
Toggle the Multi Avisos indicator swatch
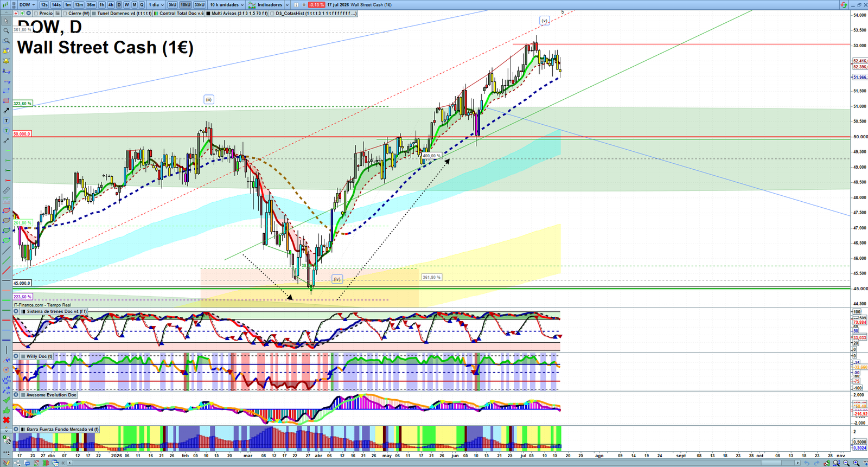[208, 14]
